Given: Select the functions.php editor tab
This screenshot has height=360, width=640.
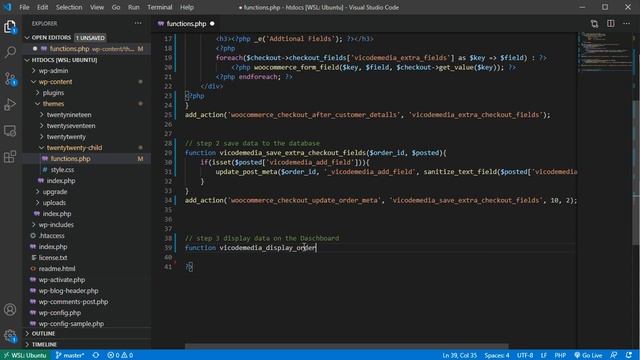Looking at the screenshot, I should pyautogui.click(x=186, y=24).
